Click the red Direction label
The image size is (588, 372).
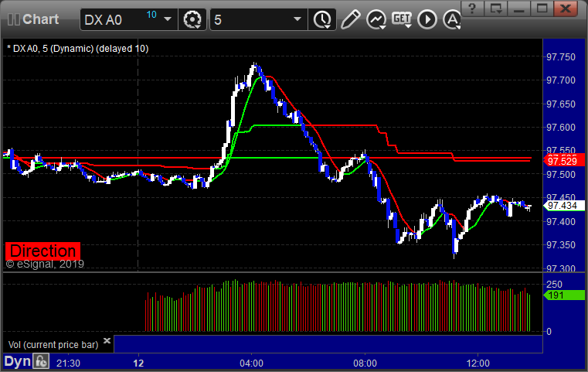coord(42,251)
